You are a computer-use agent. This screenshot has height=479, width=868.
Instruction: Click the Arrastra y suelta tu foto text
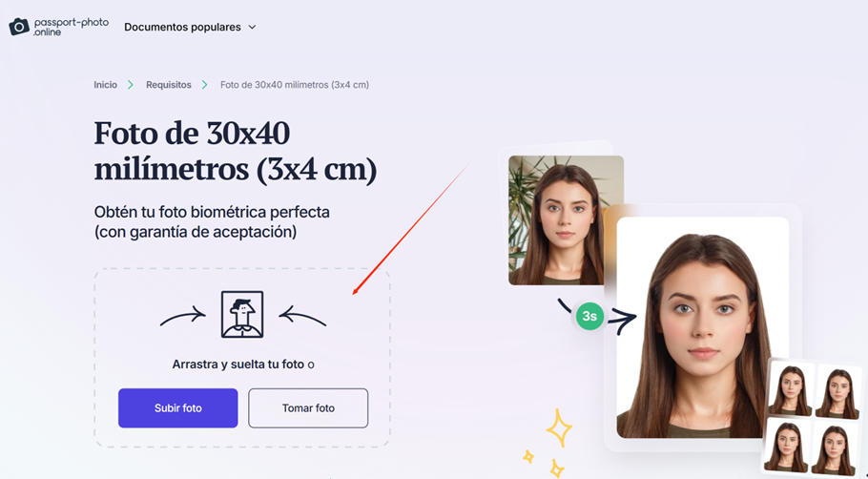238,364
